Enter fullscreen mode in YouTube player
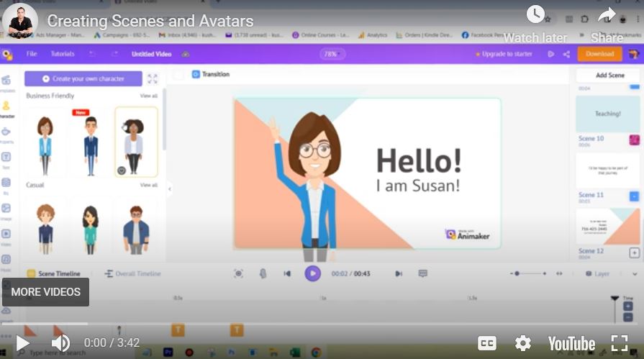This screenshot has height=359, width=644. pyautogui.click(x=619, y=343)
